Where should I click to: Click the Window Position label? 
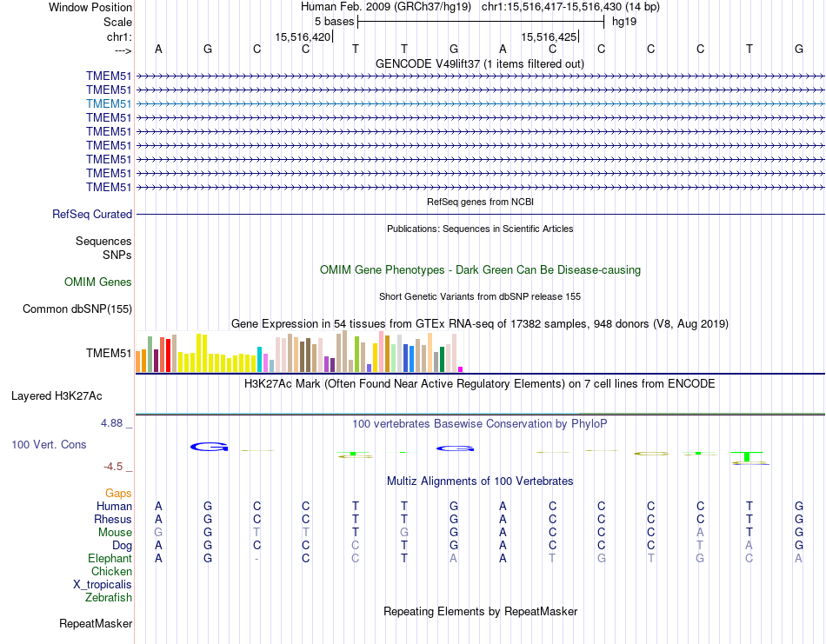(90, 7)
